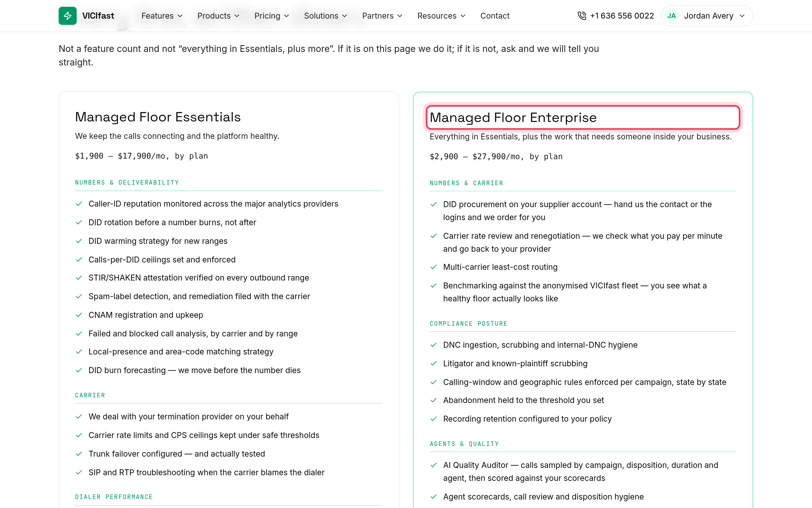This screenshot has width=812, height=508.
Task: Open the Features nav item
Action: (162, 16)
